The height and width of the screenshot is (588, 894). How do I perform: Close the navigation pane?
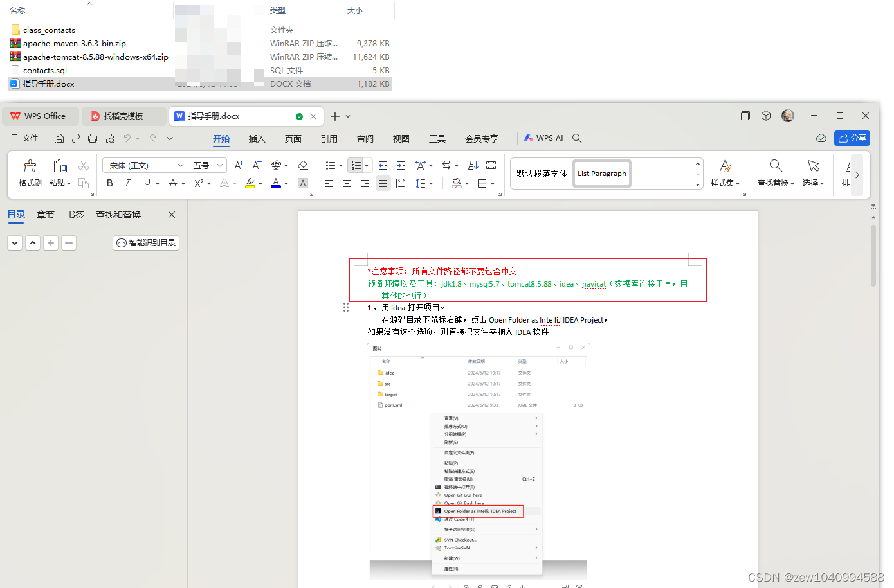[x=172, y=215]
